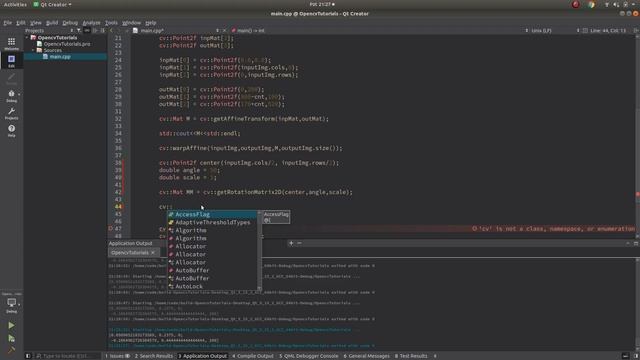Open the Welcome mode

tap(11, 43)
